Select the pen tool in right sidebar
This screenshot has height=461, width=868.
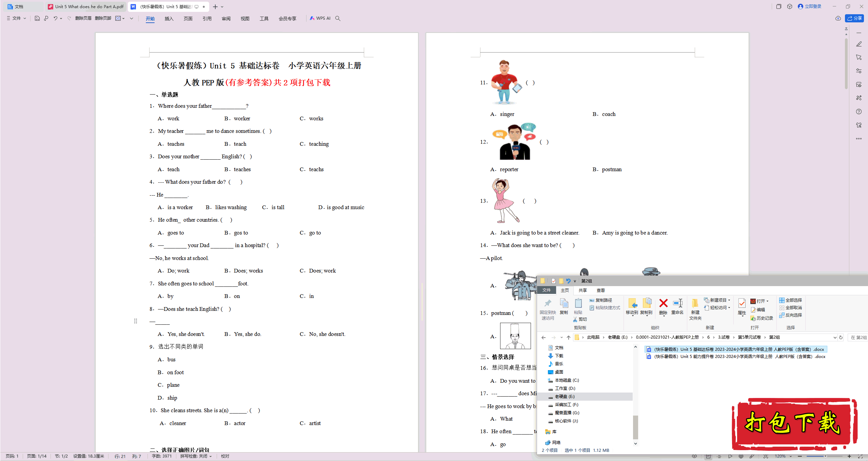[x=859, y=44]
